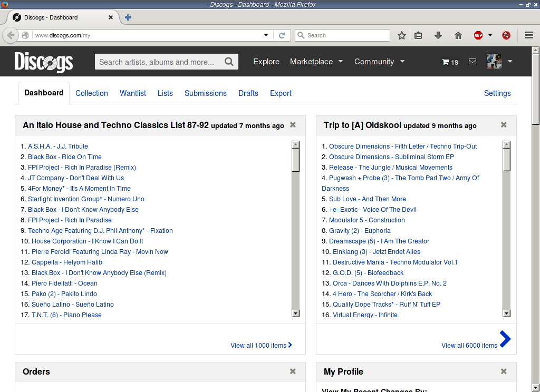The image size is (540, 392).
Task: Open the Adblock Plus dropdown arrow
Action: click(x=490, y=35)
